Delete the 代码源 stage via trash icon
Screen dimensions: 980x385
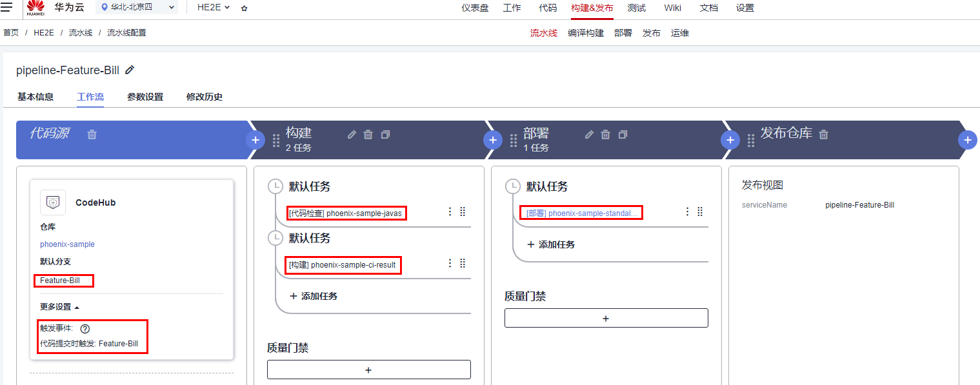(92, 134)
